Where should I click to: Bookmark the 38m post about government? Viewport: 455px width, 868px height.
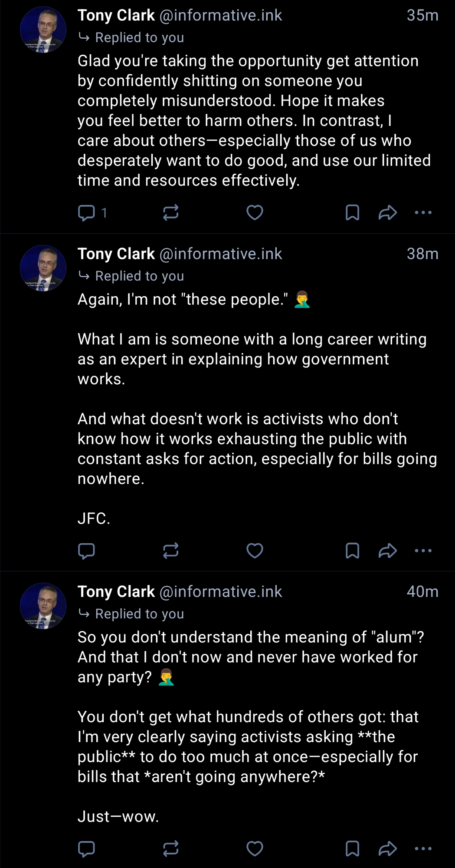(x=352, y=551)
